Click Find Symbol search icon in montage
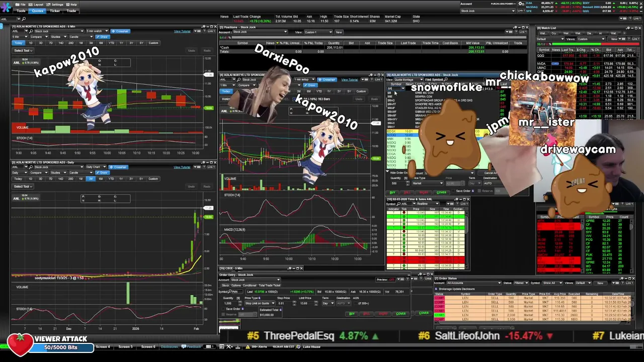Viewport: 644px width, 362px height. click(446, 79)
